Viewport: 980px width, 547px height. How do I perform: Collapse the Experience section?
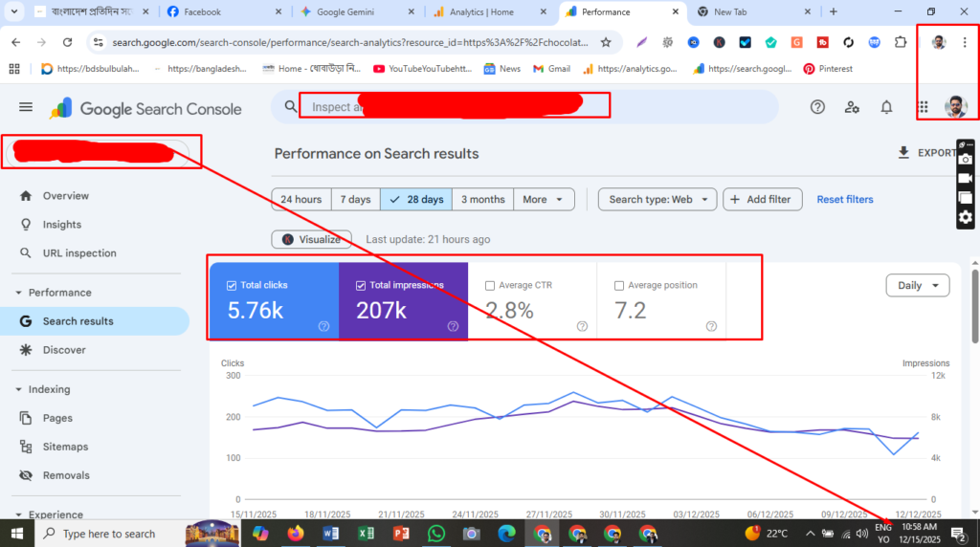(18, 514)
